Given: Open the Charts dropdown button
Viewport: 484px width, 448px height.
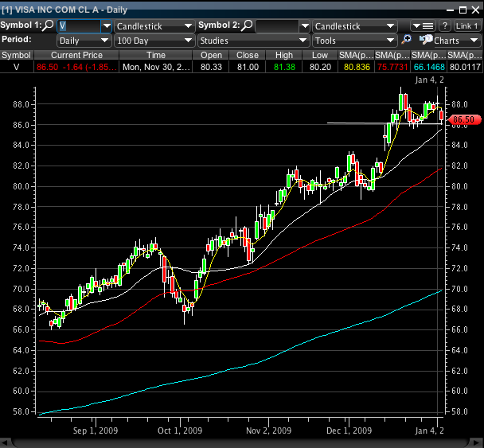Looking at the screenshot, I should 457,40.
